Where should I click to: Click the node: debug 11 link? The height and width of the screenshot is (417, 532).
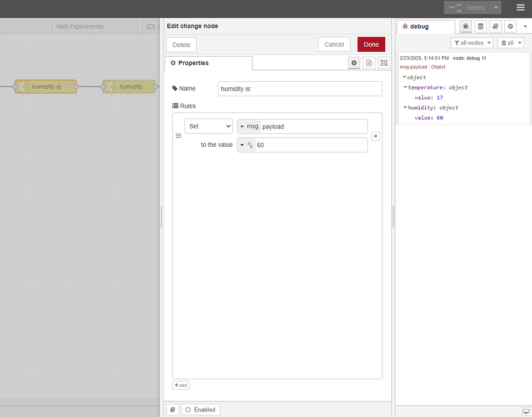coord(469,58)
